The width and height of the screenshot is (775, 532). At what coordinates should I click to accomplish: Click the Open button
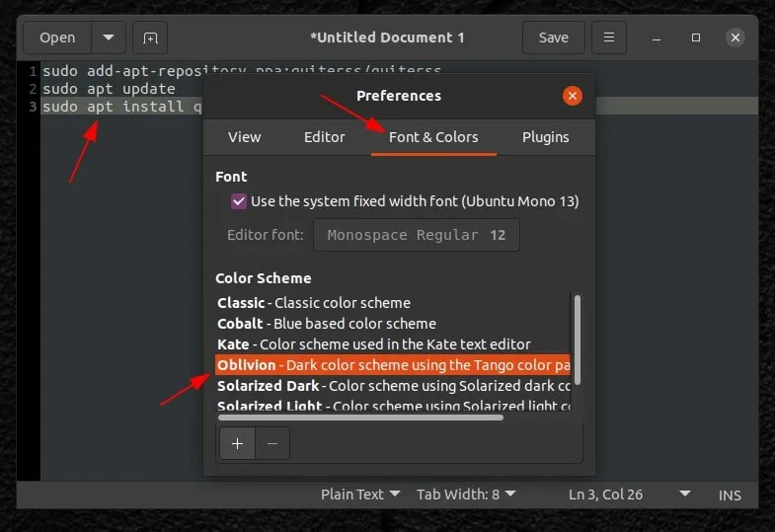57,38
